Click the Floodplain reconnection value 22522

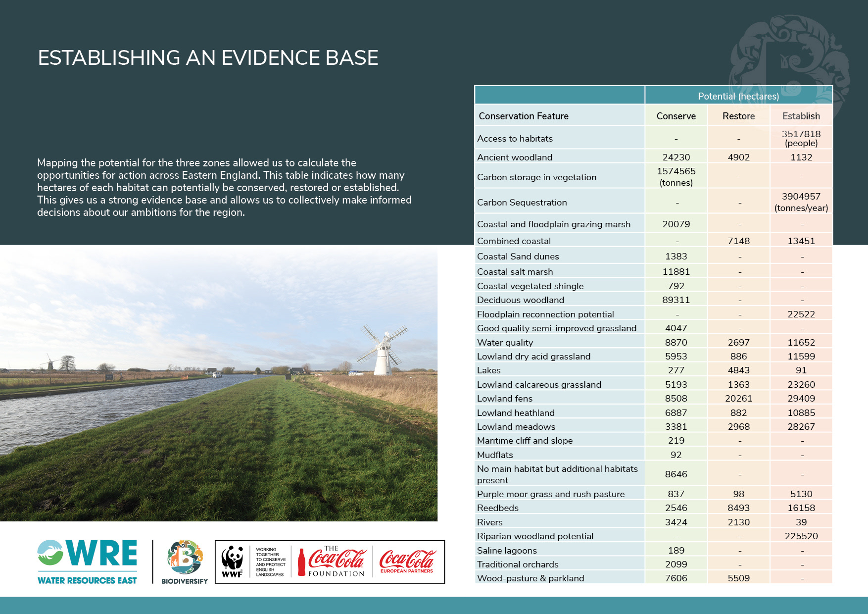coord(801,314)
